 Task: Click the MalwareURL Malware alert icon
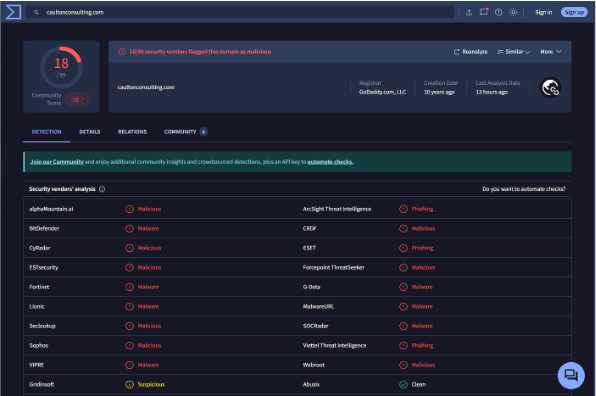point(403,307)
